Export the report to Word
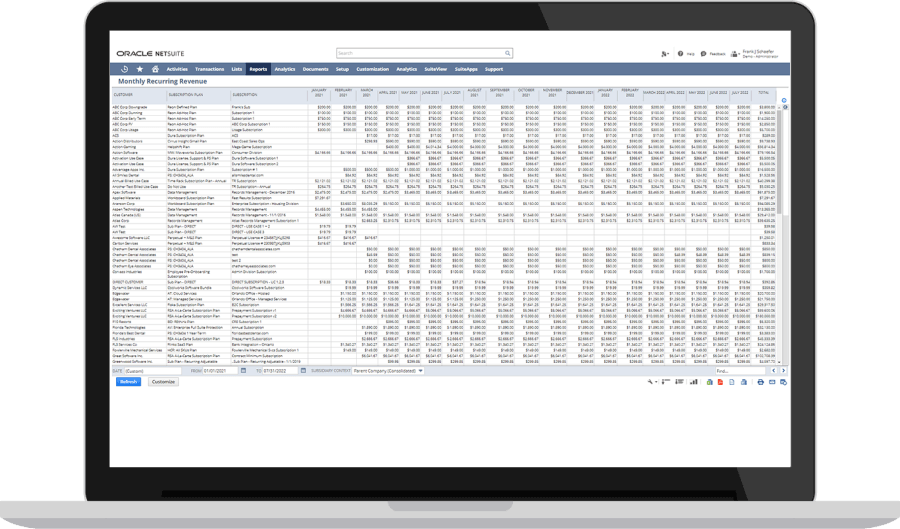 tap(744, 382)
